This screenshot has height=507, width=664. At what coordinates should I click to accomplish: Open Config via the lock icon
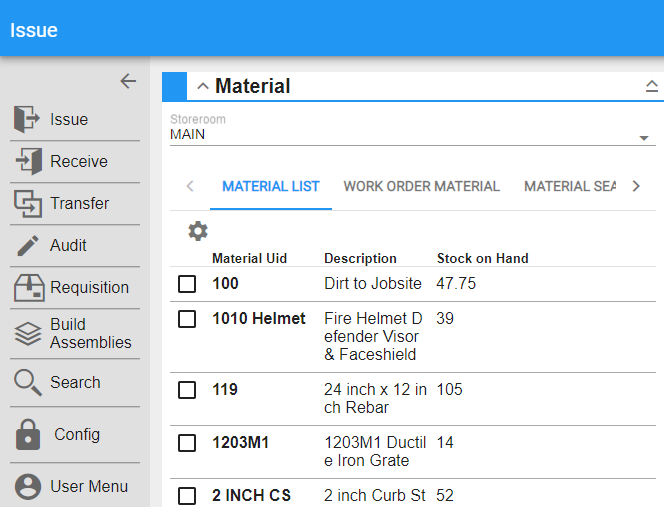point(28,435)
